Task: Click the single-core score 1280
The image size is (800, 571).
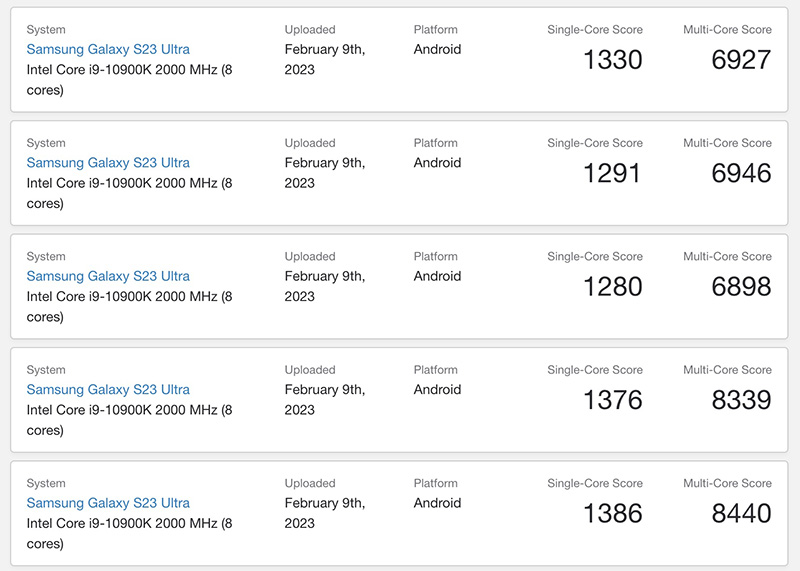Action: 613,286
